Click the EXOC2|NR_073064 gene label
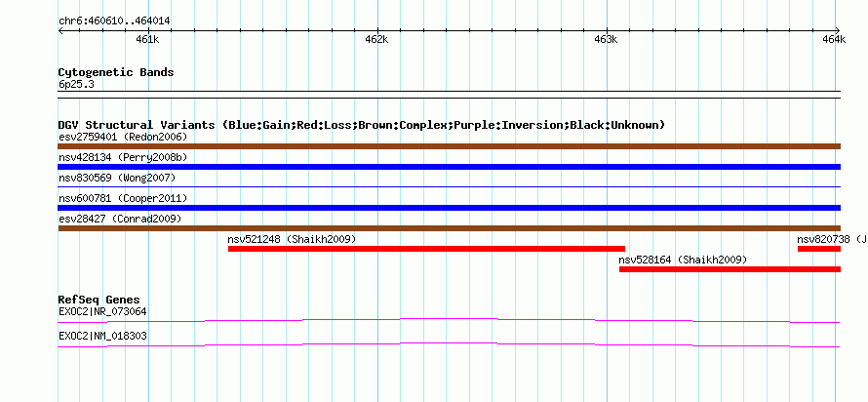868x402 pixels. coord(102,311)
